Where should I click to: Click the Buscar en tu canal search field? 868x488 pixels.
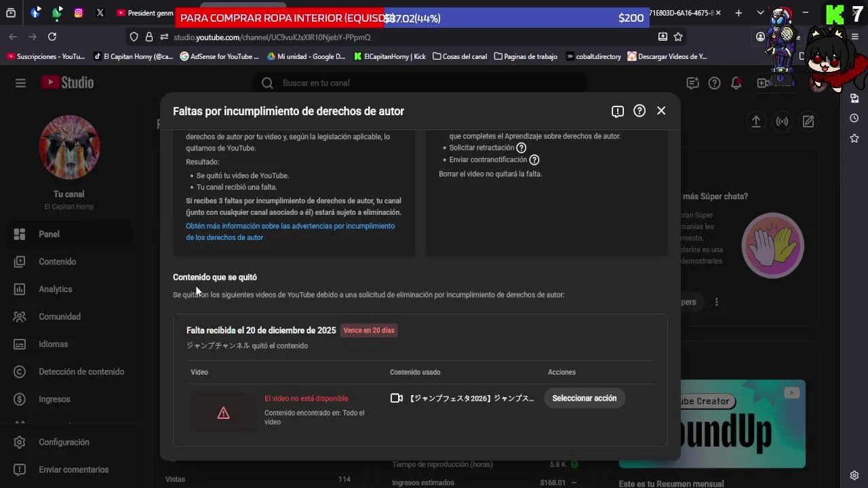point(420,83)
